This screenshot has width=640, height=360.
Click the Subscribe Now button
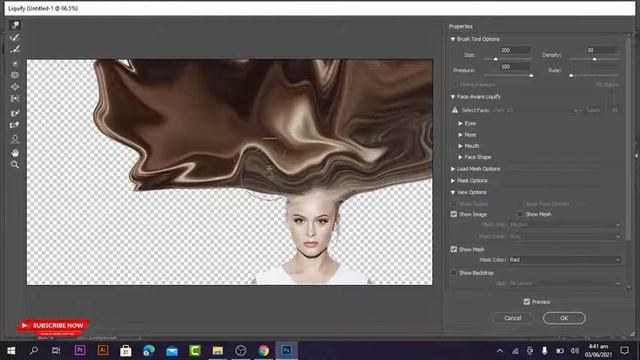tap(53, 326)
